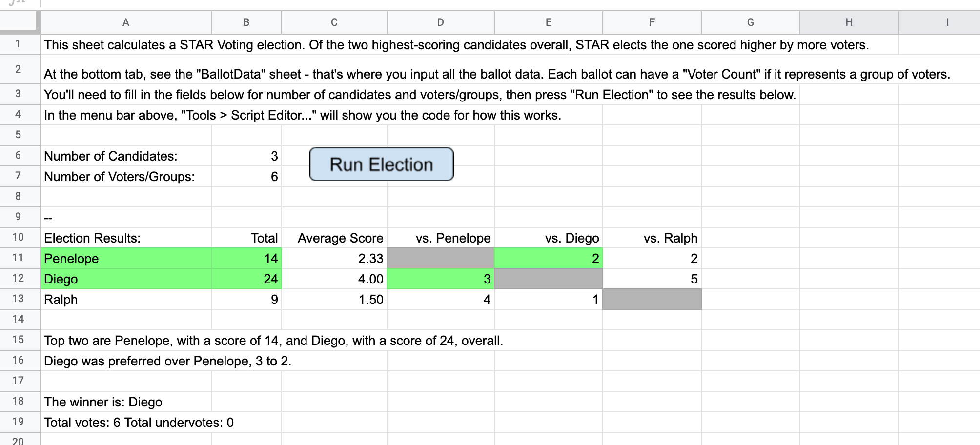Select row 11 header
This screenshot has height=445, width=980.
coord(18,258)
